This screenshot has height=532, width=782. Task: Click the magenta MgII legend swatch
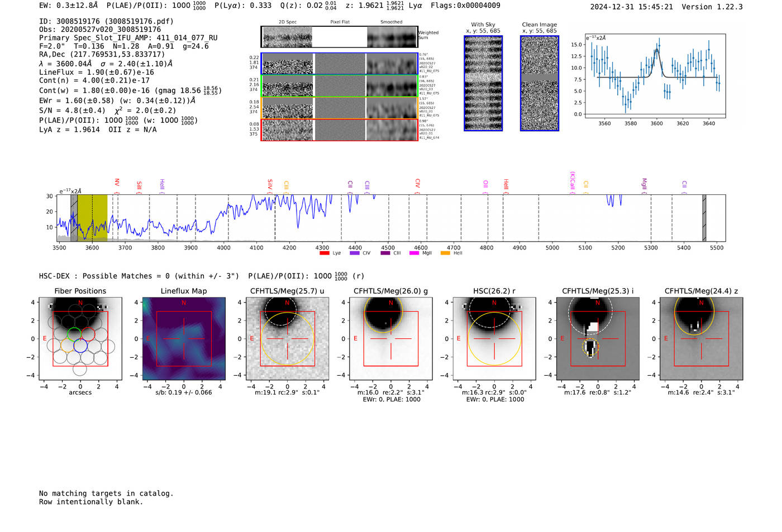[x=414, y=253]
